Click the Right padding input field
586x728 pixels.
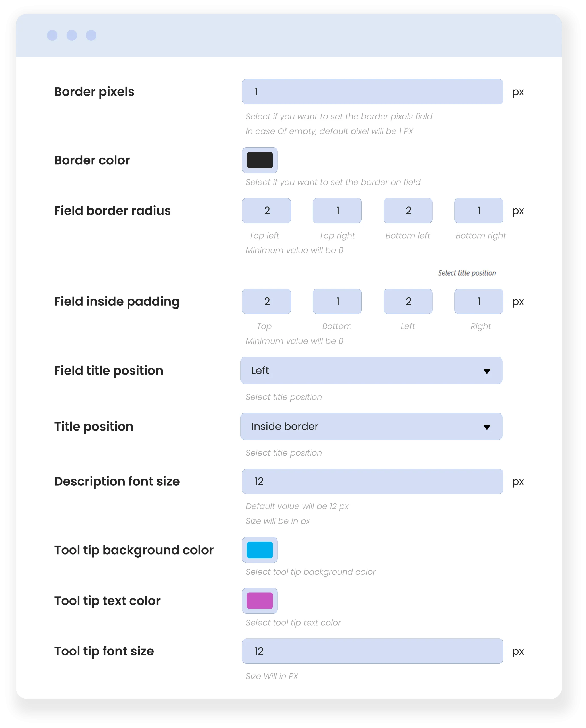point(478,301)
